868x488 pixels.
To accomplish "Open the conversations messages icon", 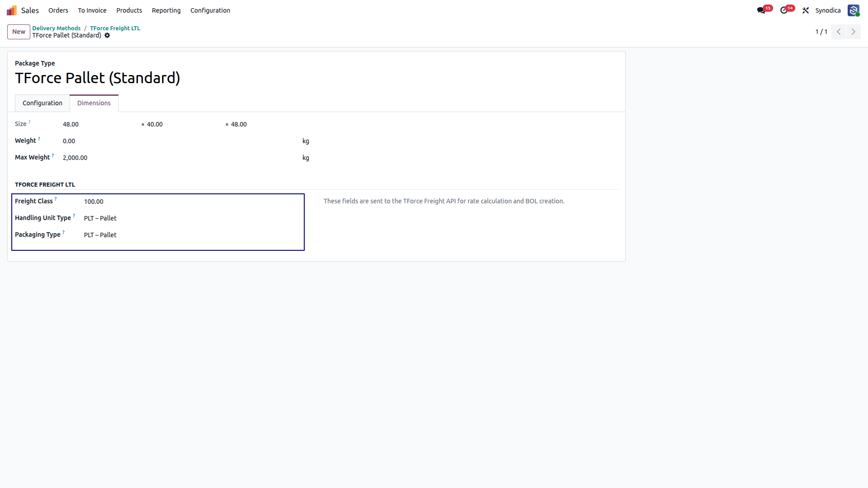I will [x=761, y=10].
